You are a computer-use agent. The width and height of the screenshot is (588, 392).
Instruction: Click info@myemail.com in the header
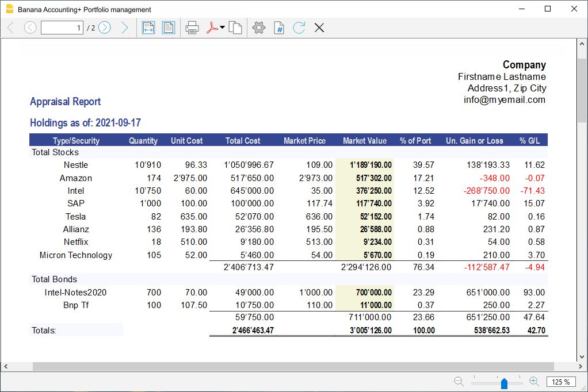[505, 99]
